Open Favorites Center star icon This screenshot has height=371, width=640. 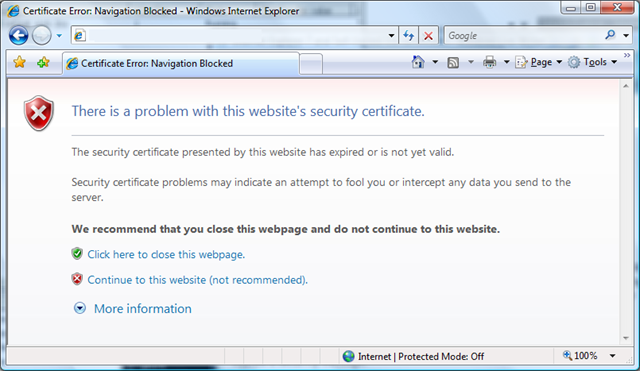[19, 62]
